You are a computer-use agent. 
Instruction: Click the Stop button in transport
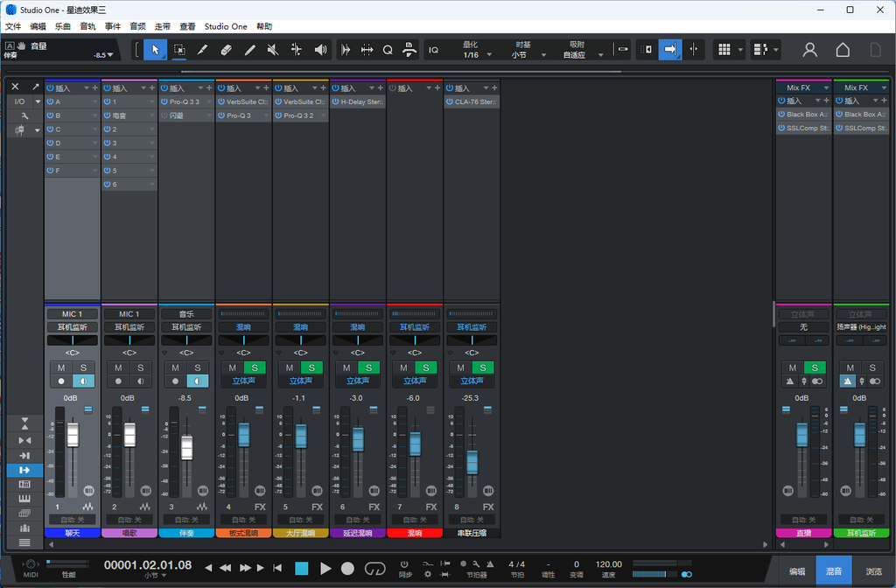[302, 568]
